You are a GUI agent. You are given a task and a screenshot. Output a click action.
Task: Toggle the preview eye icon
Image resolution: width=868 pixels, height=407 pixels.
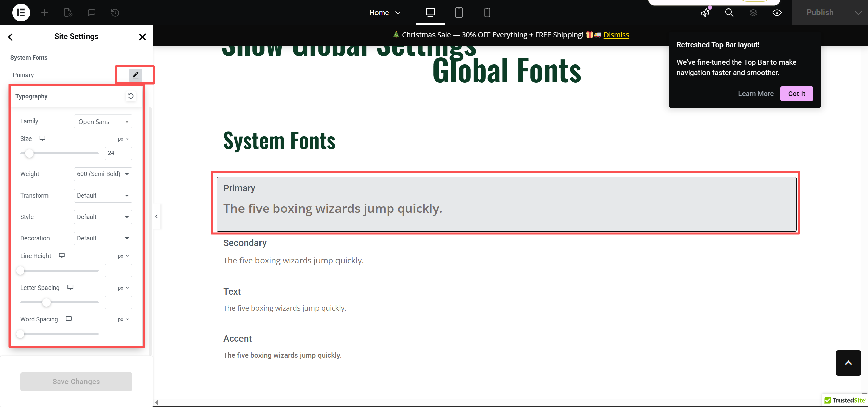coord(777,13)
